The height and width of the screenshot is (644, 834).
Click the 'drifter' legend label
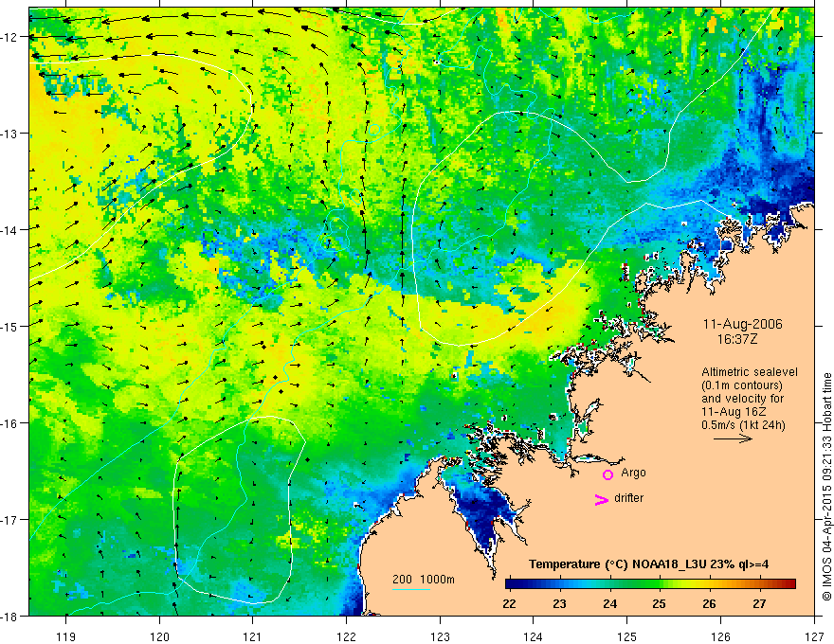pyautogui.click(x=628, y=498)
